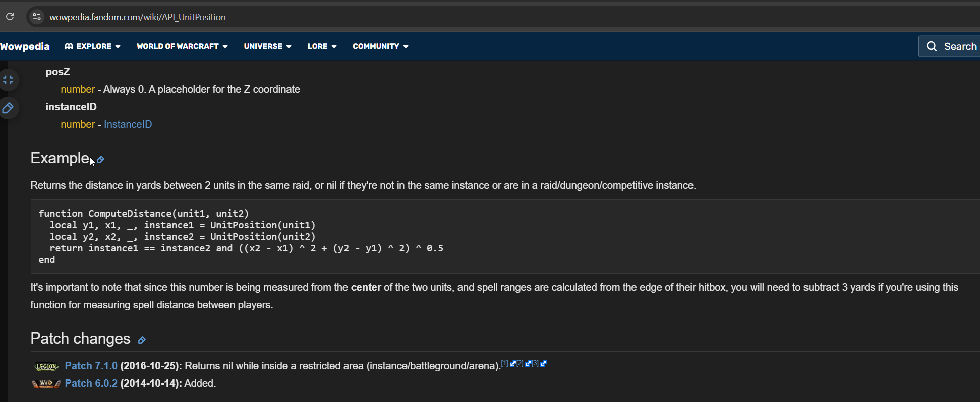Viewport: 980px width, 402px height.
Task: Click the Patch changes heading
Action: pos(80,339)
